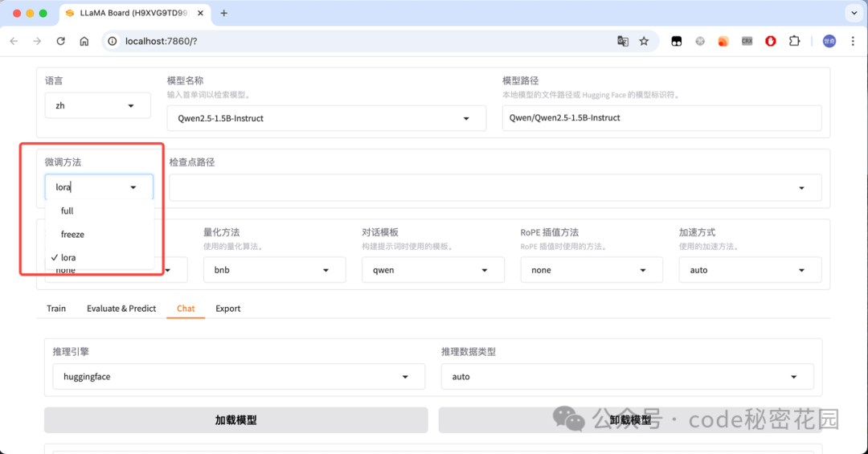This screenshot has height=454, width=868.
Task: Open the 模型名称 Qwen2.5-1.5B-Instruct dropdown
Action: coord(326,118)
